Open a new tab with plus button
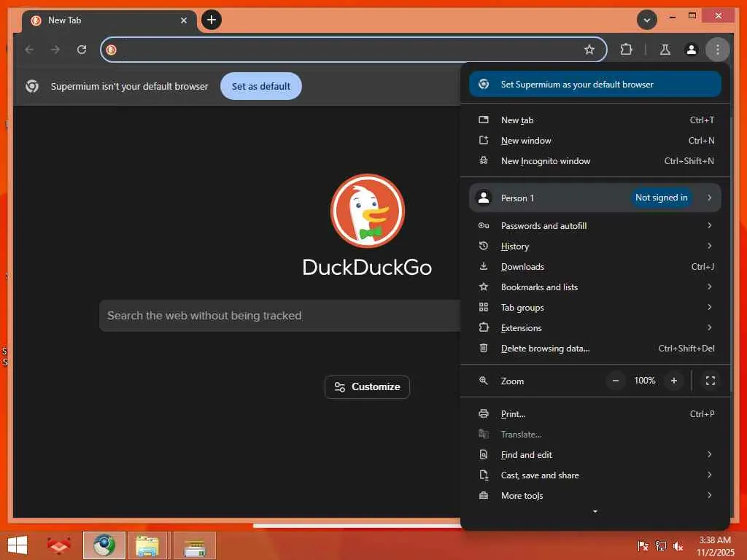Image resolution: width=747 pixels, height=560 pixels. tap(212, 20)
